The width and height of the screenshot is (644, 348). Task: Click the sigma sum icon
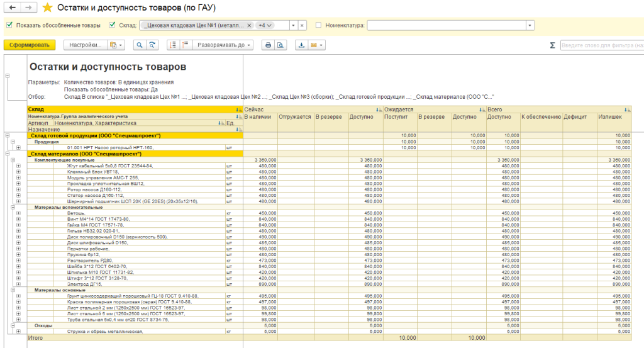point(552,45)
